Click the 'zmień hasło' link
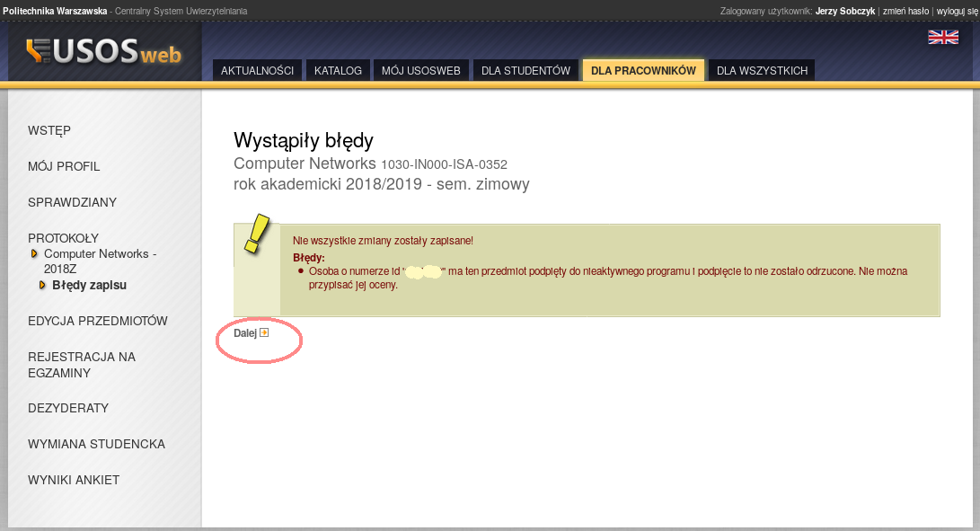 [x=905, y=11]
